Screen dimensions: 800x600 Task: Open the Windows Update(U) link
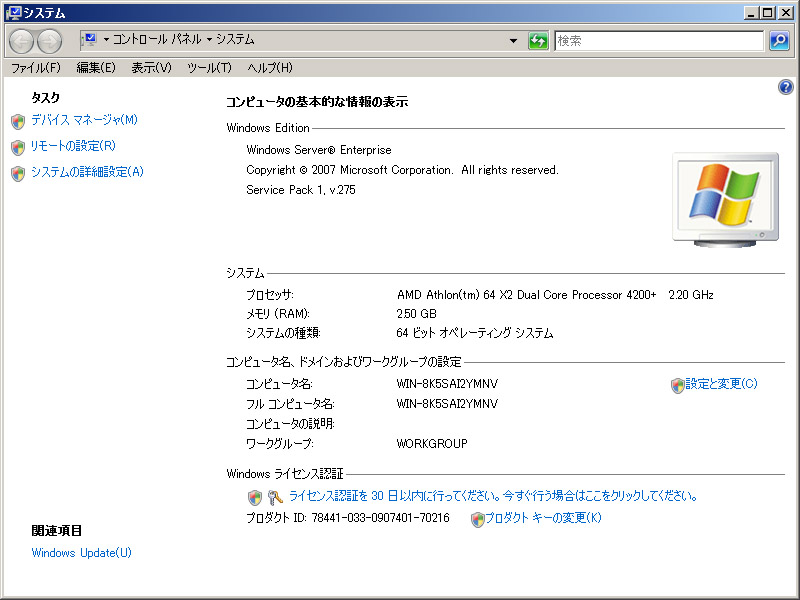(82, 553)
